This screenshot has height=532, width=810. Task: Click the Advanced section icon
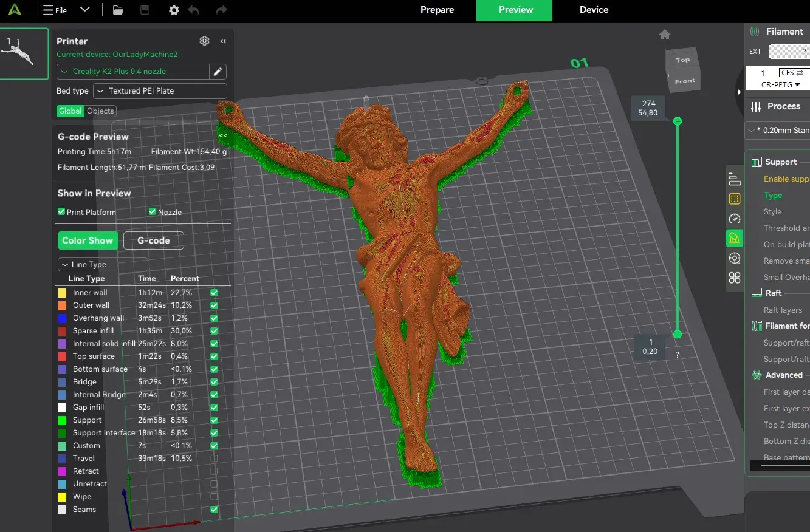click(x=757, y=375)
